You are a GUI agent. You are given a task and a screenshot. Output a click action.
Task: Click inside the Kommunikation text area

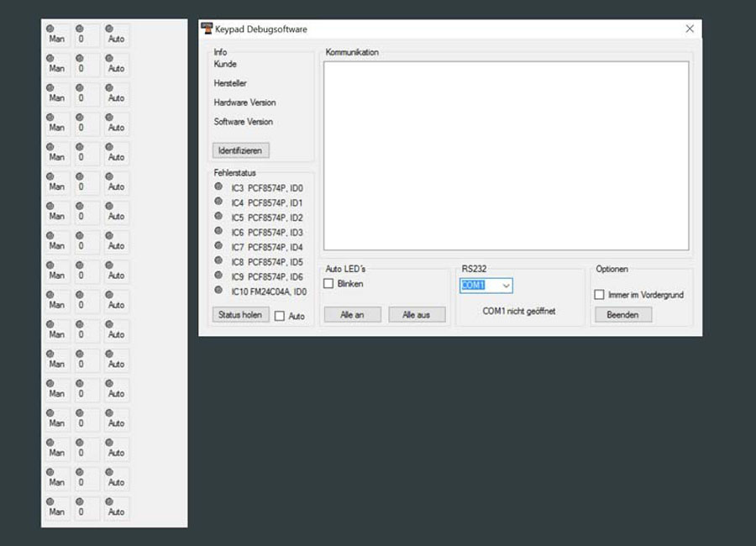(x=506, y=155)
